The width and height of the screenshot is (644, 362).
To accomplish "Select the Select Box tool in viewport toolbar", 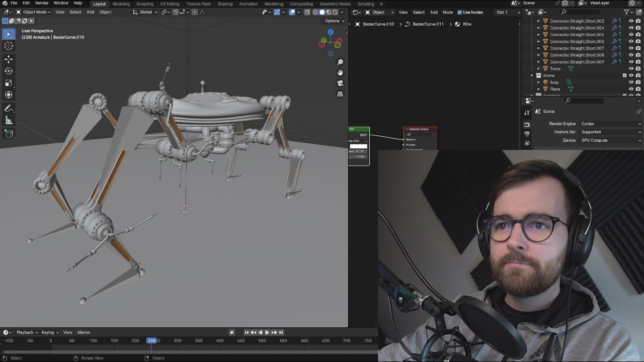I will click(9, 34).
